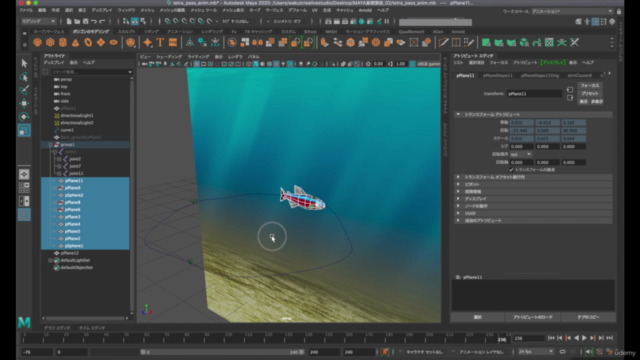Toggle auto keyframe button near range slider
This screenshot has width=640, height=360.
[599, 352]
